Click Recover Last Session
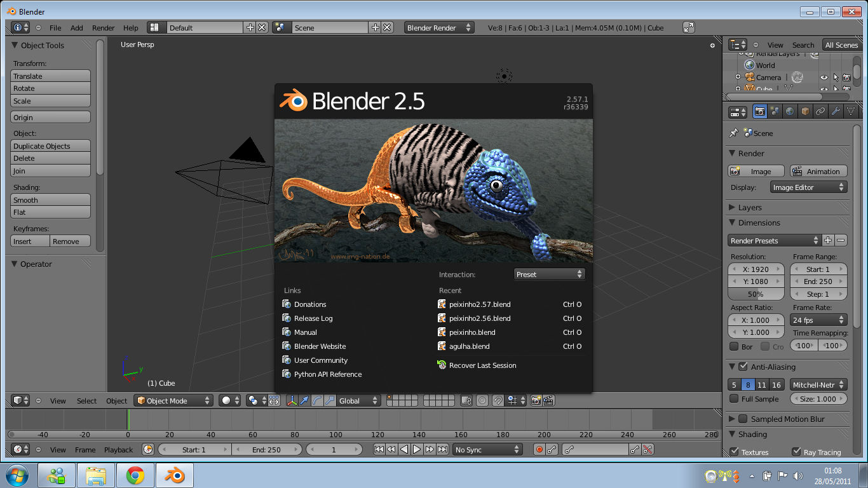This screenshot has height=488, width=868. [x=477, y=365]
